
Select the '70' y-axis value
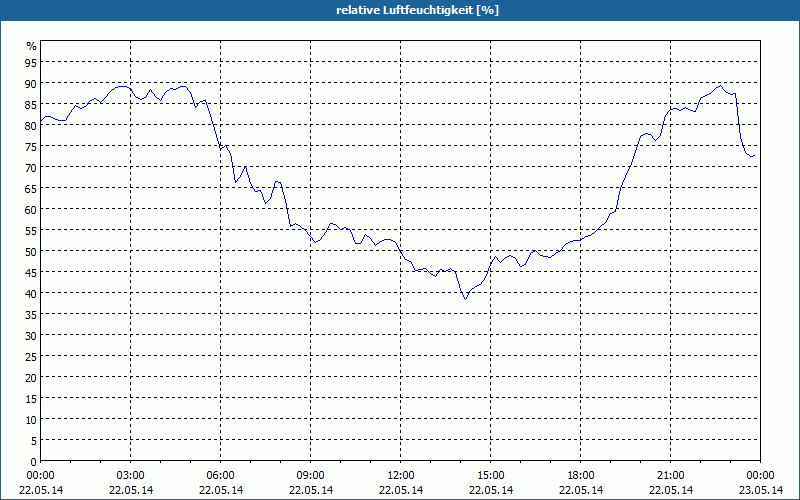[x=31, y=167]
